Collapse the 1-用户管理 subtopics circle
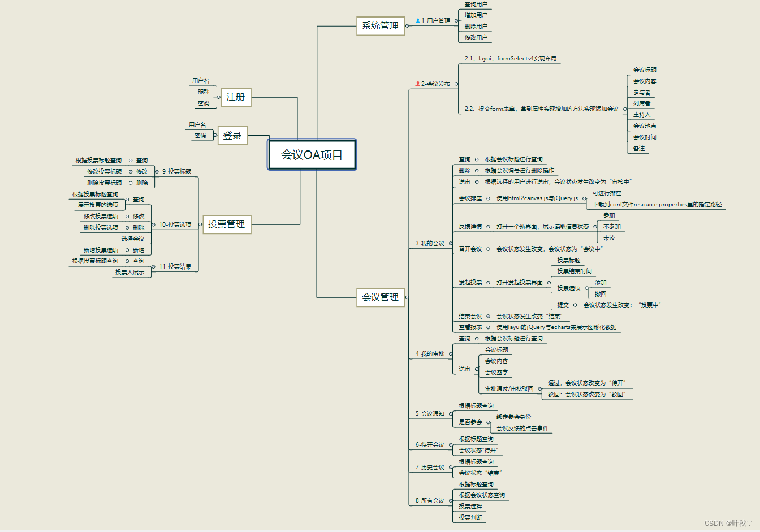The height and width of the screenshot is (532, 760). point(456,21)
